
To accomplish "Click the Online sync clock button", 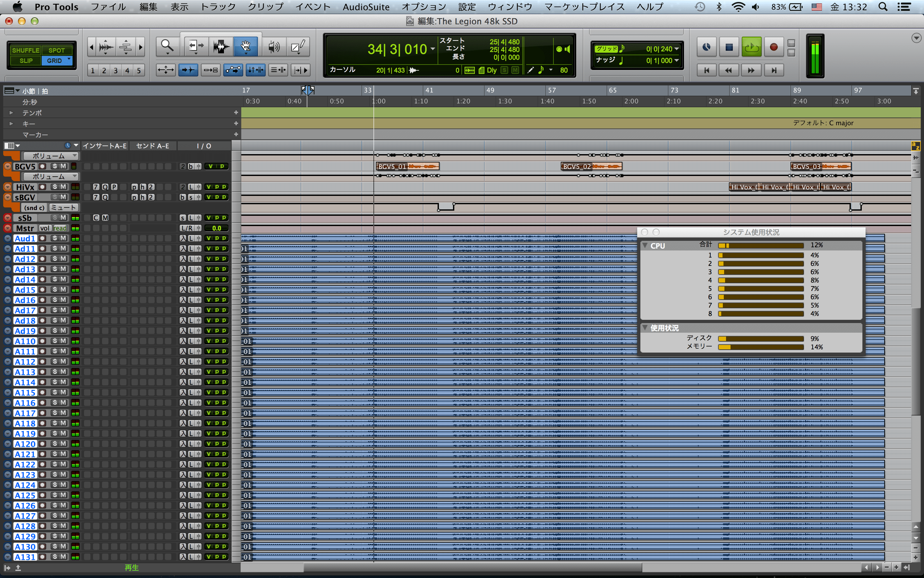I will (707, 47).
